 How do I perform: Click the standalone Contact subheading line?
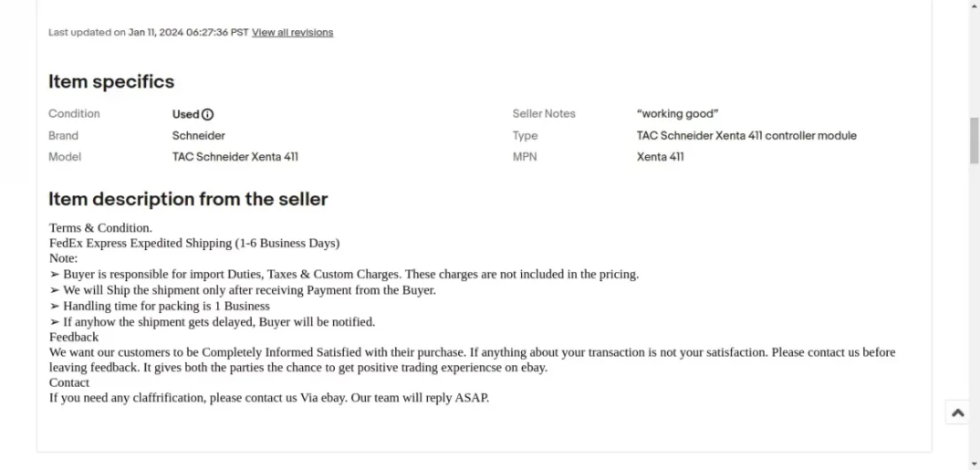(x=69, y=382)
